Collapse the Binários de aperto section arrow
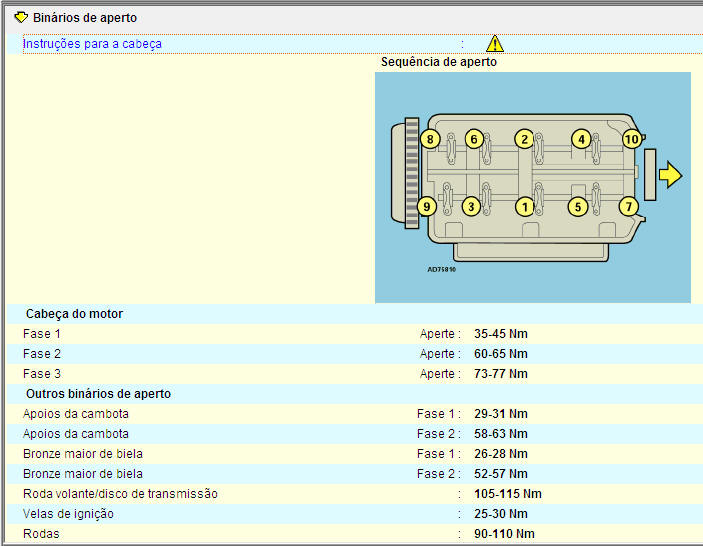Image resolution: width=703 pixels, height=546 pixels. [x=21, y=17]
